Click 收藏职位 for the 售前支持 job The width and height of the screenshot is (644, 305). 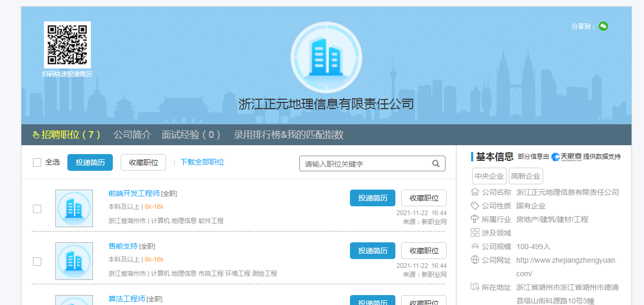point(424,251)
